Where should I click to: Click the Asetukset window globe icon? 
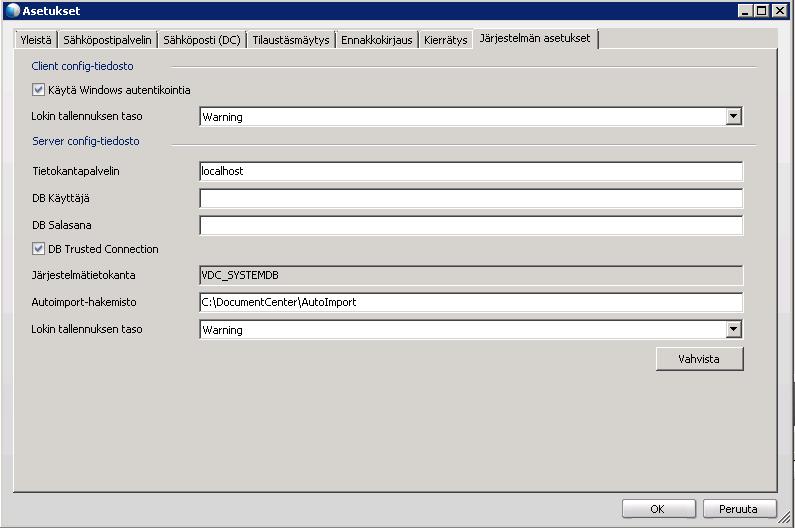click(x=12, y=11)
